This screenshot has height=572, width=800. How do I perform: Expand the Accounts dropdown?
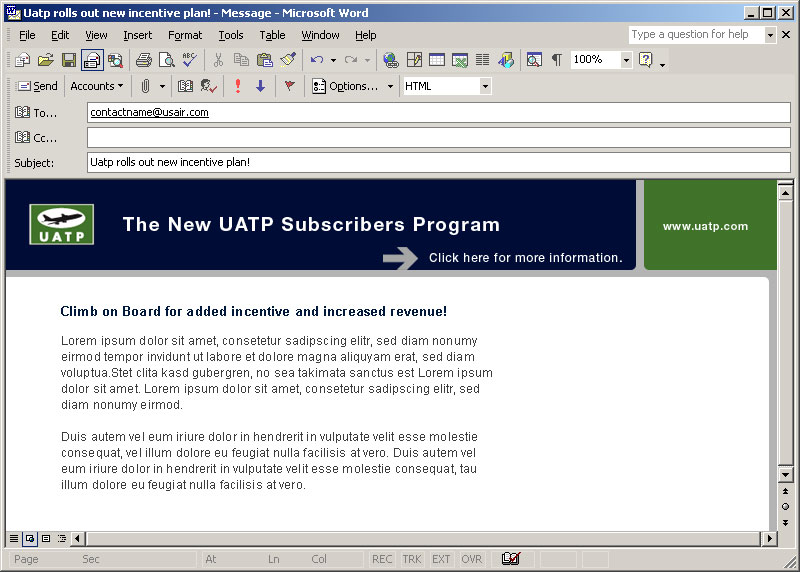click(x=97, y=86)
